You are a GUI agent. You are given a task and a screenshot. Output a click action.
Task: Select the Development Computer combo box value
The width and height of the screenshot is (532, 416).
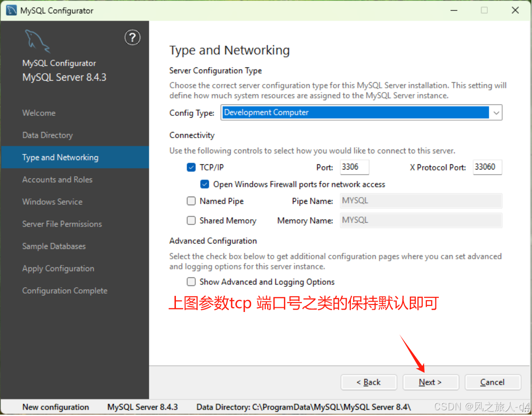[355, 113]
